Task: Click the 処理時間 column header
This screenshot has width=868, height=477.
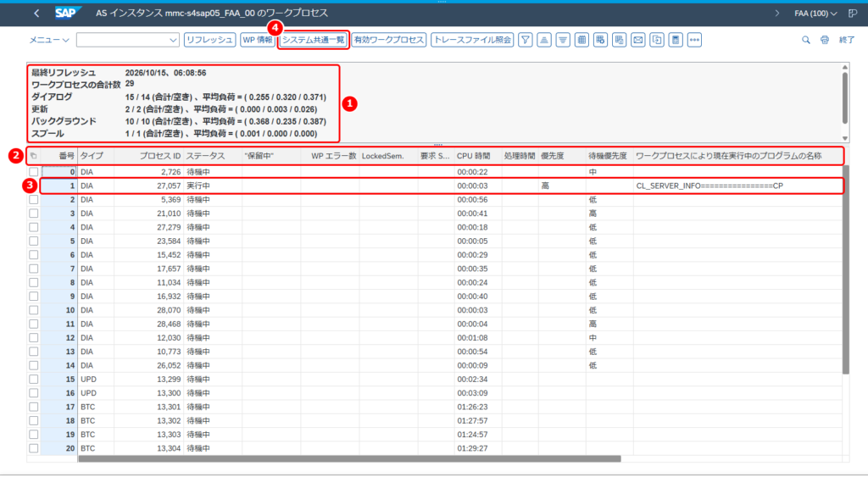Action: [520, 156]
